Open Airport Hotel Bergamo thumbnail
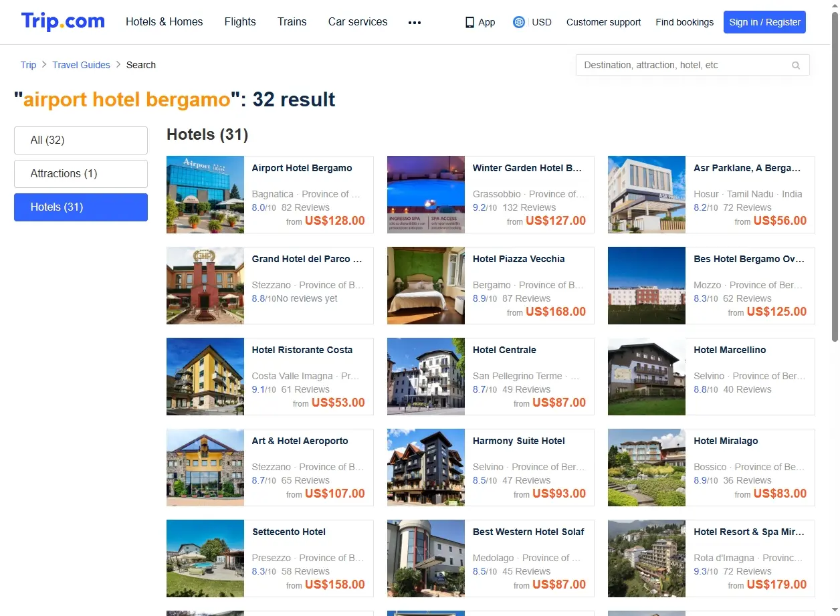Image resolution: width=840 pixels, height=616 pixels. coord(205,195)
